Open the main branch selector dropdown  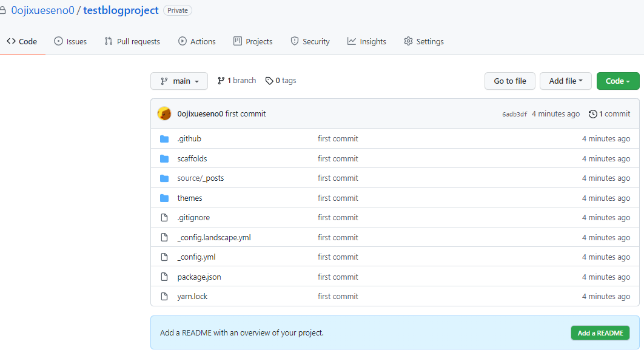point(179,81)
